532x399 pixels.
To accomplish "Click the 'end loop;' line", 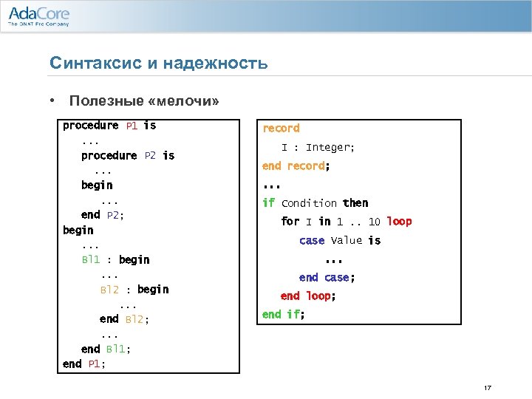I will coord(308,296).
